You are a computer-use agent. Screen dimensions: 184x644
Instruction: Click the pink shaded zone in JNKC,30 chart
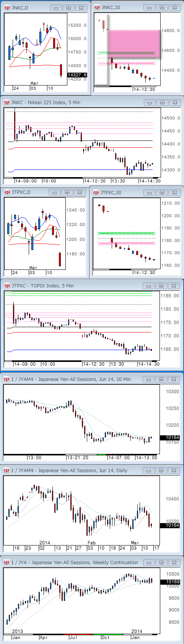tap(134, 44)
